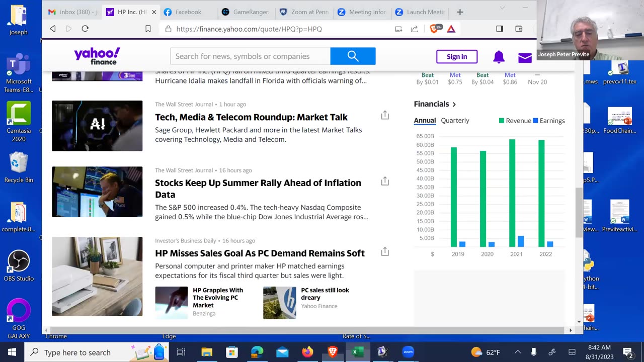The height and width of the screenshot is (362, 644).
Task: Open weather 62°F taskbar widget
Action: coord(486,352)
